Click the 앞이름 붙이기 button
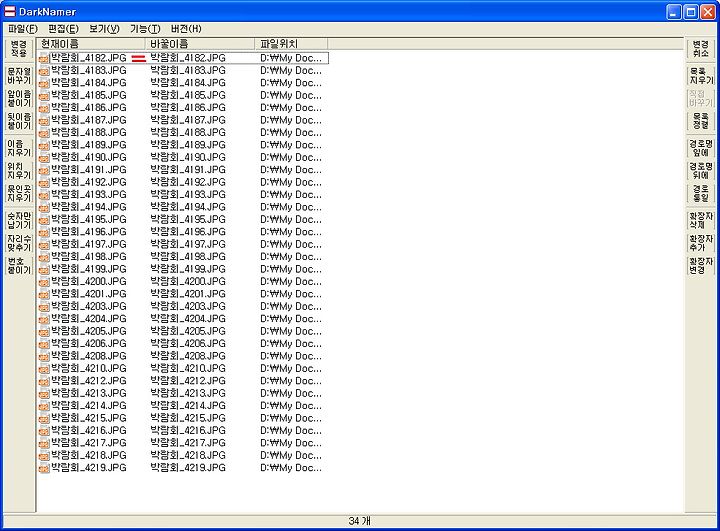This screenshot has width=720, height=531. 19,98
